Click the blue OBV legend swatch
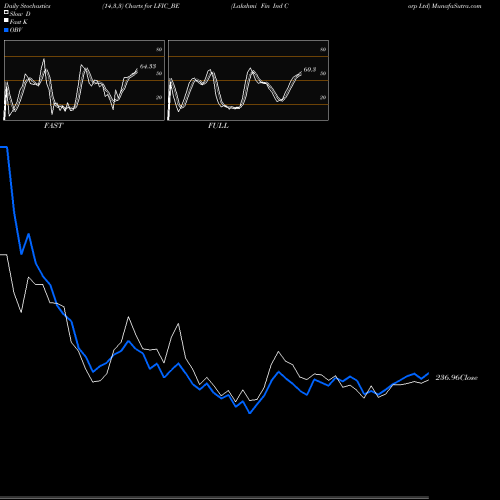 (6, 30)
